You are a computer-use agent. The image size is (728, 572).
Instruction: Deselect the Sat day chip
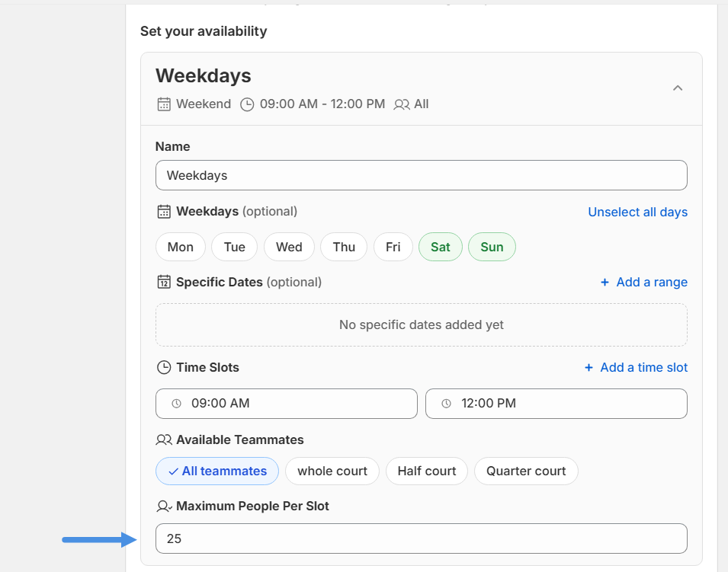[x=440, y=247]
